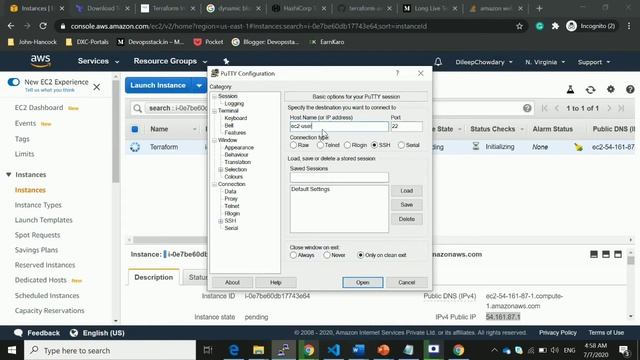Bookmark this page with the star icon
Image resolution: width=640 pixels, height=360 pixels.
[519, 26]
